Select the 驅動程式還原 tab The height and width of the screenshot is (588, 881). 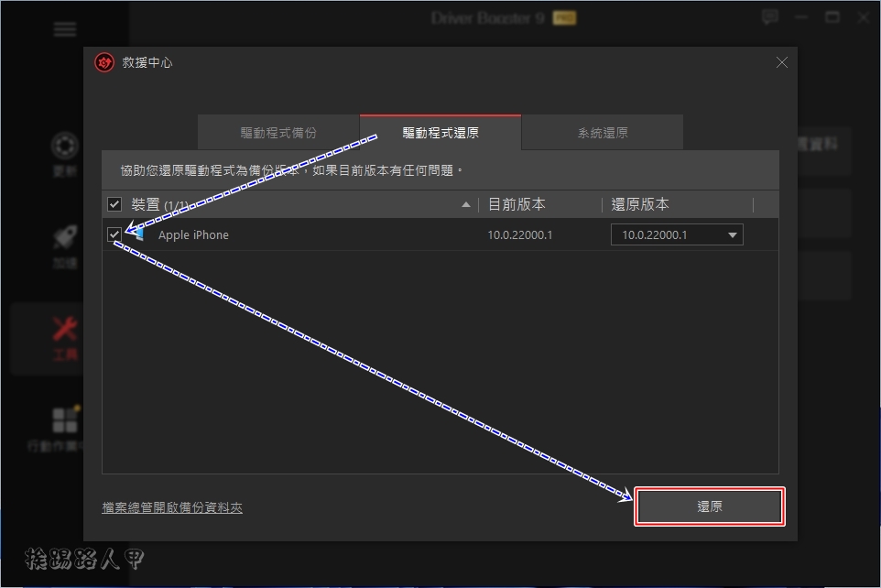click(440, 132)
